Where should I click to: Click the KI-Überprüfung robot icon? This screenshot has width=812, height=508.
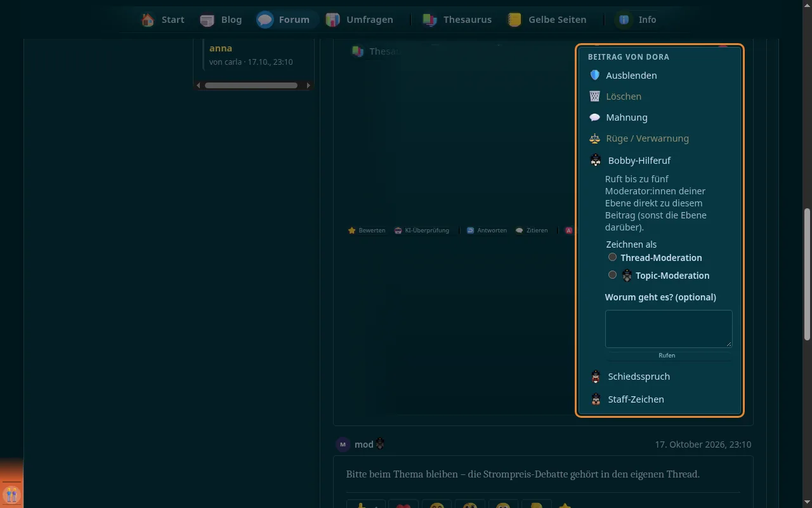[398, 231]
